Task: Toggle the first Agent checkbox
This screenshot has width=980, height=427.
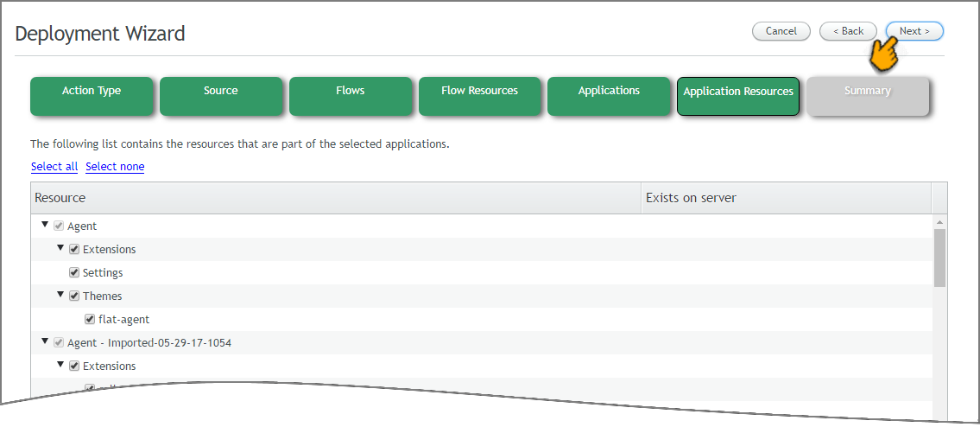Action: point(59,226)
